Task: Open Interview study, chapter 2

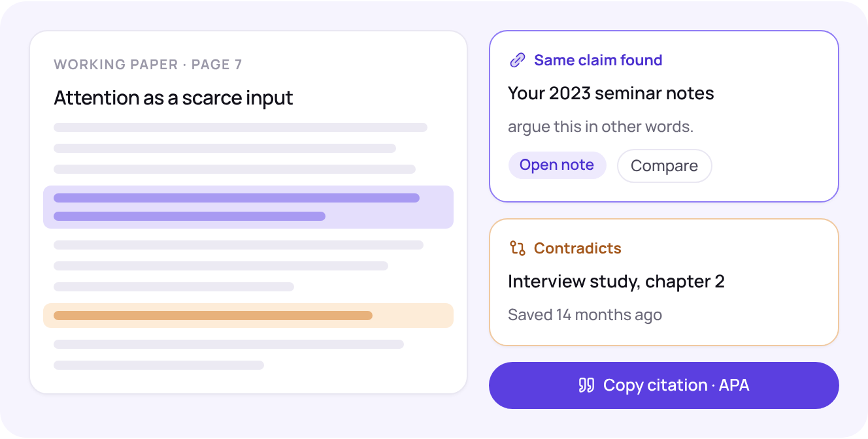Action: pyautogui.click(x=616, y=282)
